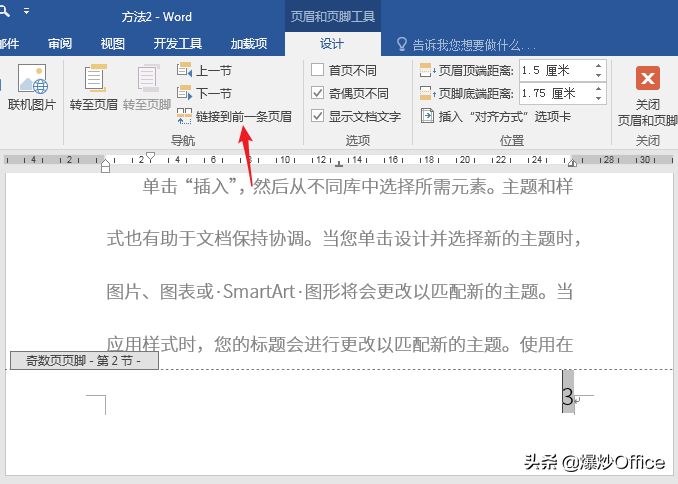Open the 开发工具 (Developer) tab
Viewport: 678px width, 484px height.
pyautogui.click(x=178, y=44)
